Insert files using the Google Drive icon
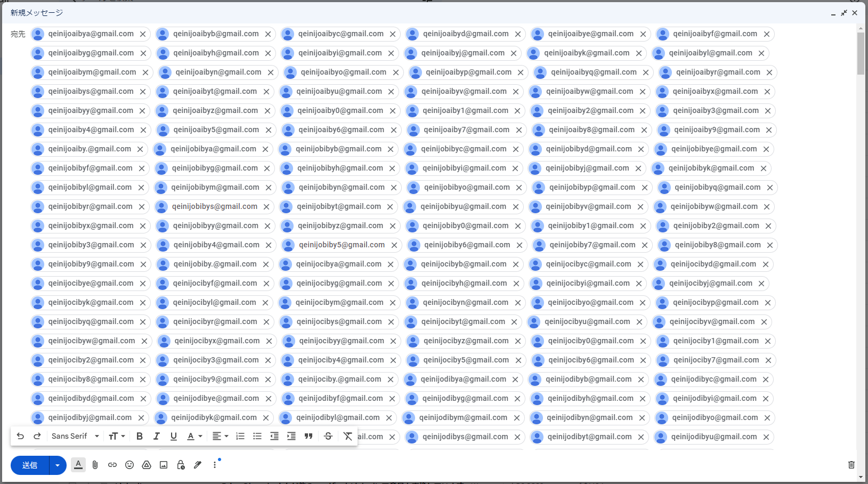 147,465
